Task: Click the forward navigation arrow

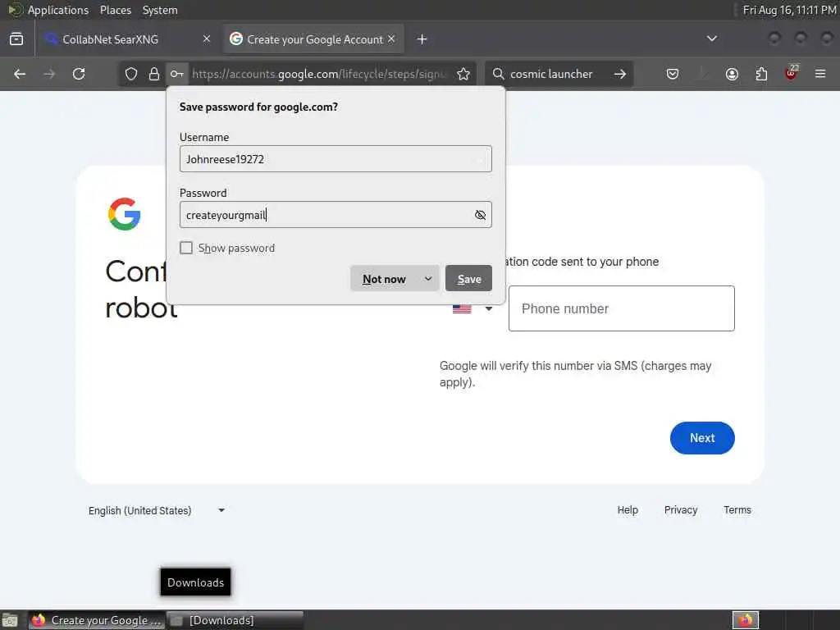Action: [49, 74]
